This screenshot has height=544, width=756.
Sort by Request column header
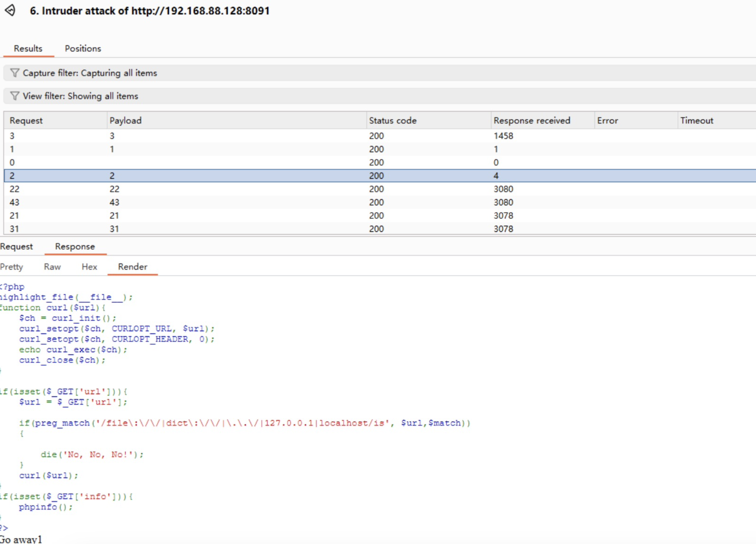26,120
